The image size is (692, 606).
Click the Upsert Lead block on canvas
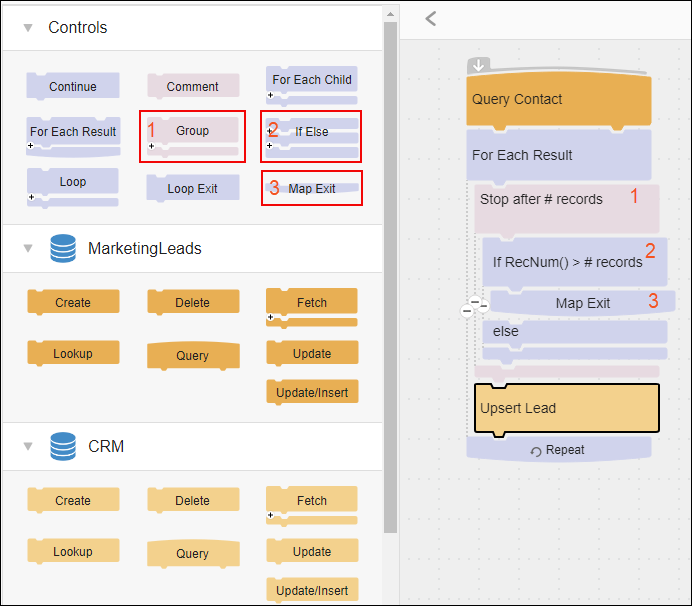pos(567,408)
